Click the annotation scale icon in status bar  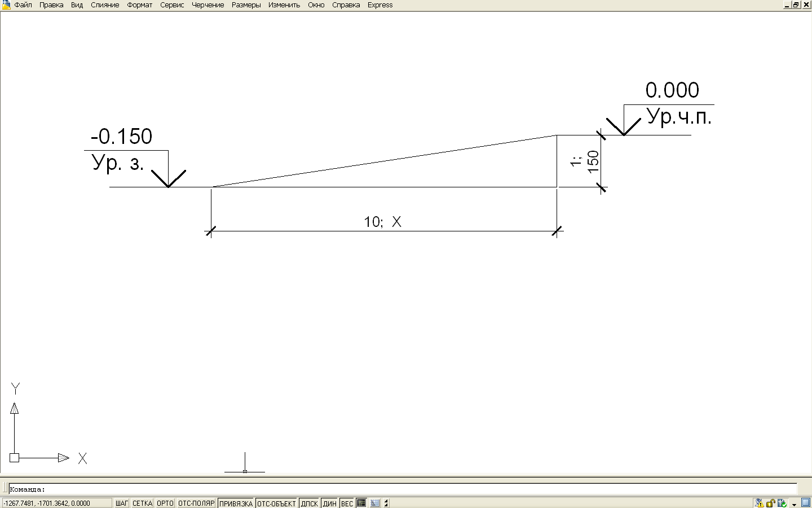[375, 503]
